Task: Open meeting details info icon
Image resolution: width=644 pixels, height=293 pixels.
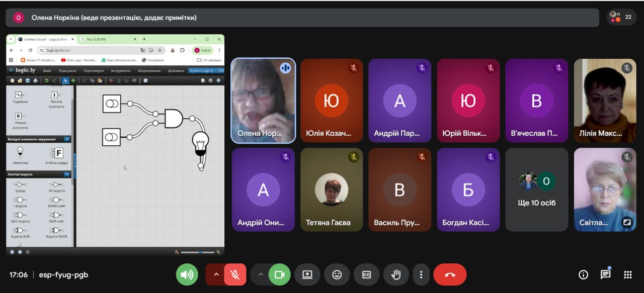Action: coord(583,274)
